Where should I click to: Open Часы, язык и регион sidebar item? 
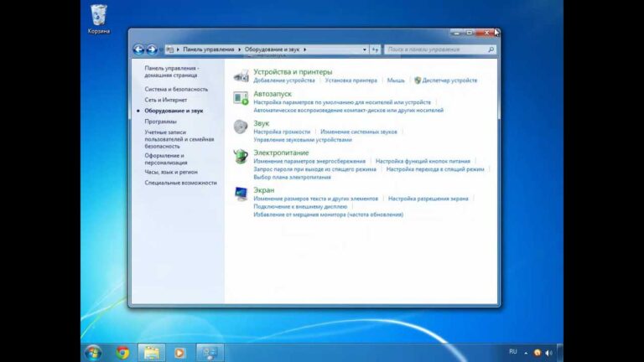pos(171,172)
